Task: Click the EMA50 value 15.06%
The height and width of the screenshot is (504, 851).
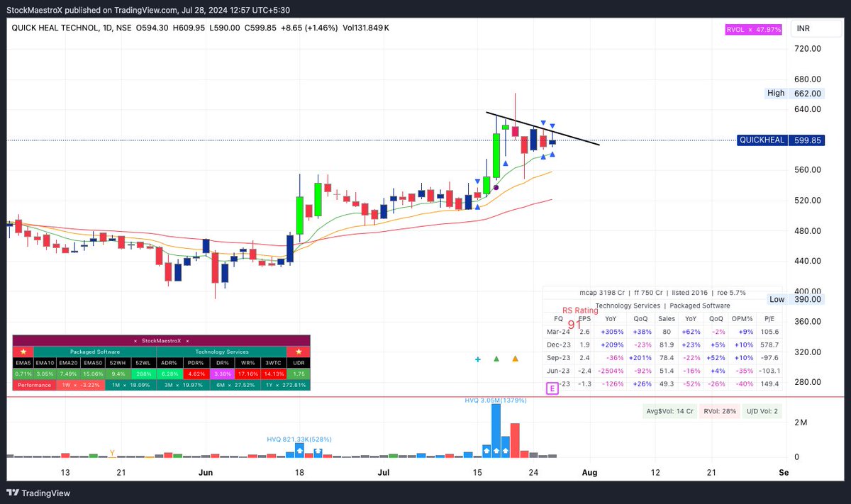Action: pyautogui.click(x=92, y=374)
